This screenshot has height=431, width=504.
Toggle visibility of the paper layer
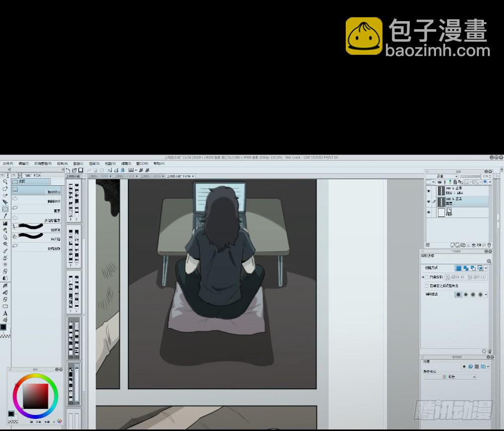pyautogui.click(x=429, y=212)
